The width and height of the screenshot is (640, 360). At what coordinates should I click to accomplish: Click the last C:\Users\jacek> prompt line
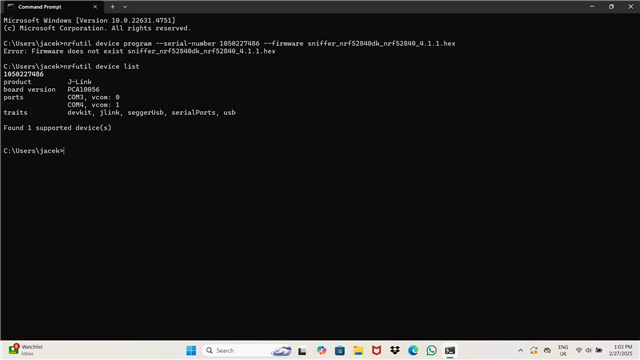click(x=33, y=151)
